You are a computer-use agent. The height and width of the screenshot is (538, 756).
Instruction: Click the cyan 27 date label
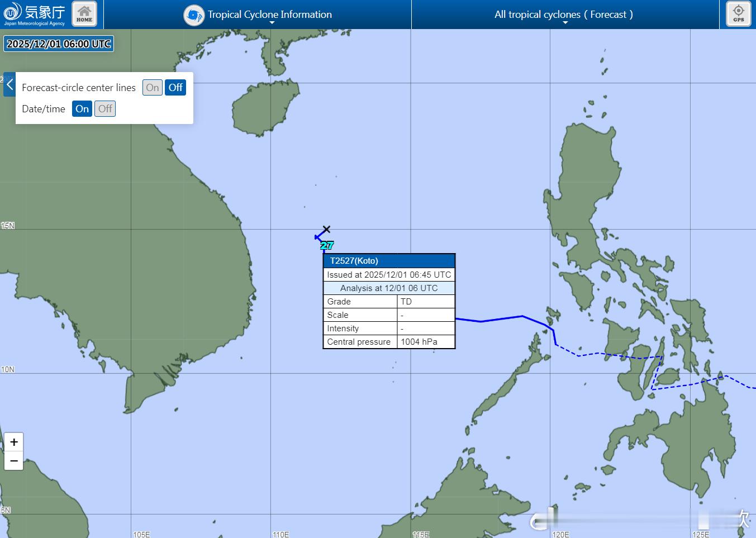tap(327, 245)
